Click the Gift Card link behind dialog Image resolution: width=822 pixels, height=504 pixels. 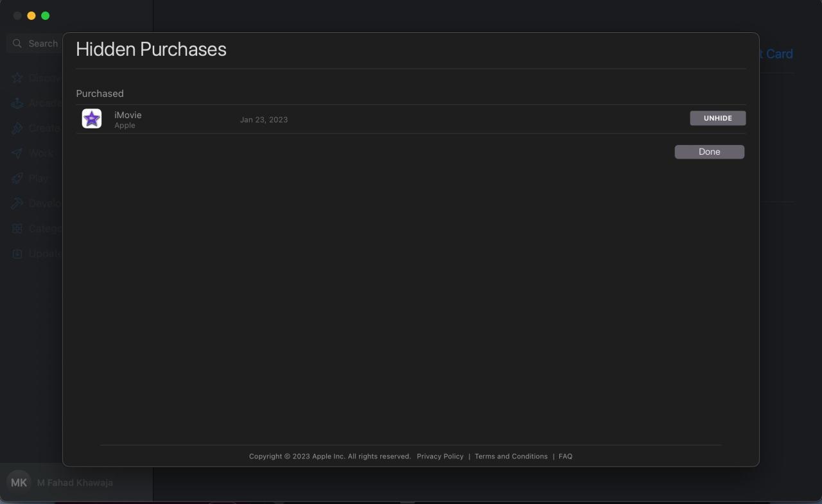tap(776, 54)
